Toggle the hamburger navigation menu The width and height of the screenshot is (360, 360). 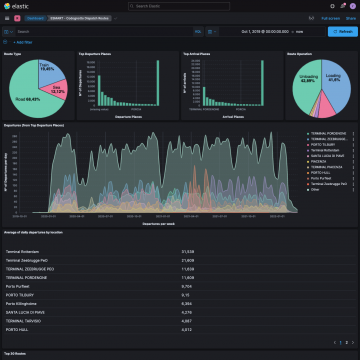[7, 18]
